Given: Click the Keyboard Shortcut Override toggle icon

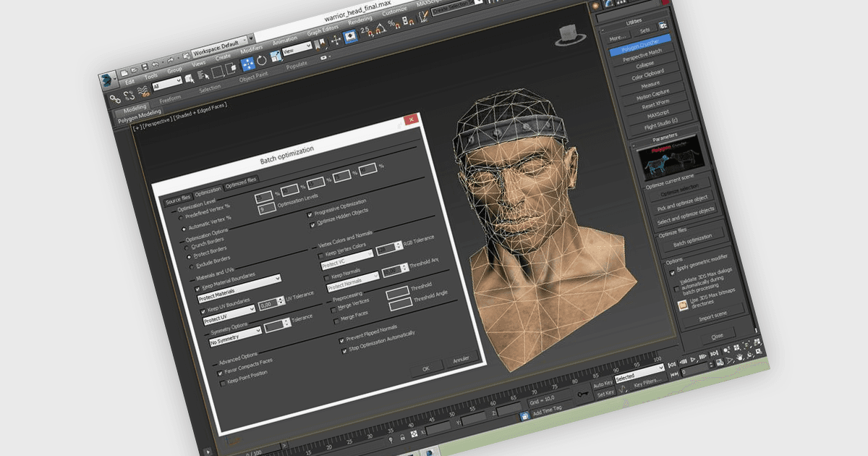Looking at the screenshot, I should point(351,36).
